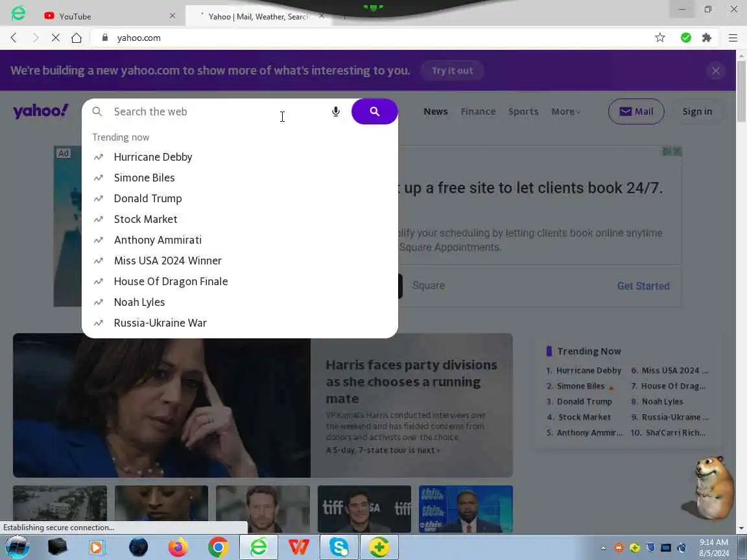This screenshot has height=560, width=747.
Task: Launch Firefox from the taskbar
Action: [178, 547]
